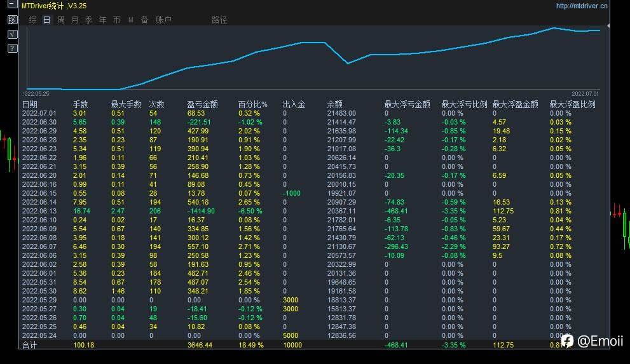Click the 余额 column header
This screenshot has width=630, height=364.
click(335, 104)
